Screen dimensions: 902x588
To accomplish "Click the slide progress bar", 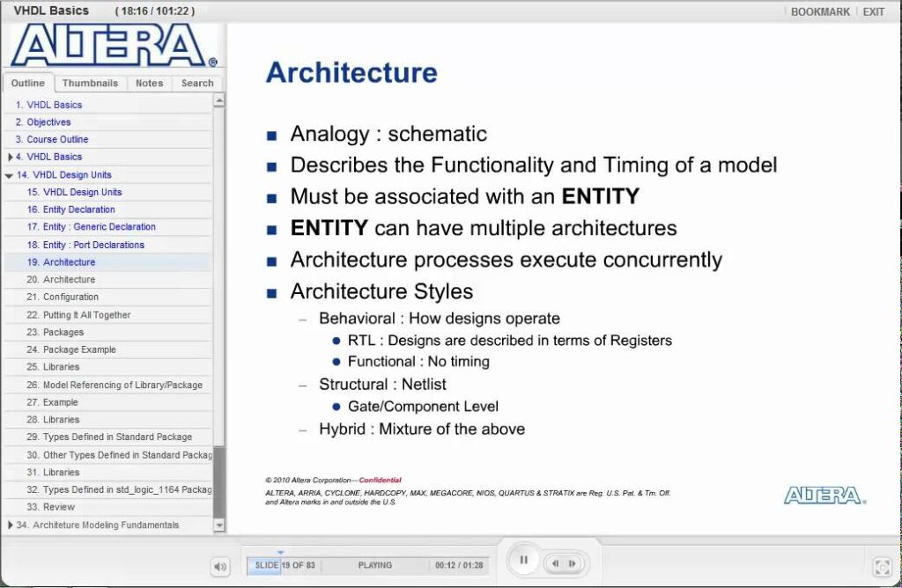I will tap(367, 566).
